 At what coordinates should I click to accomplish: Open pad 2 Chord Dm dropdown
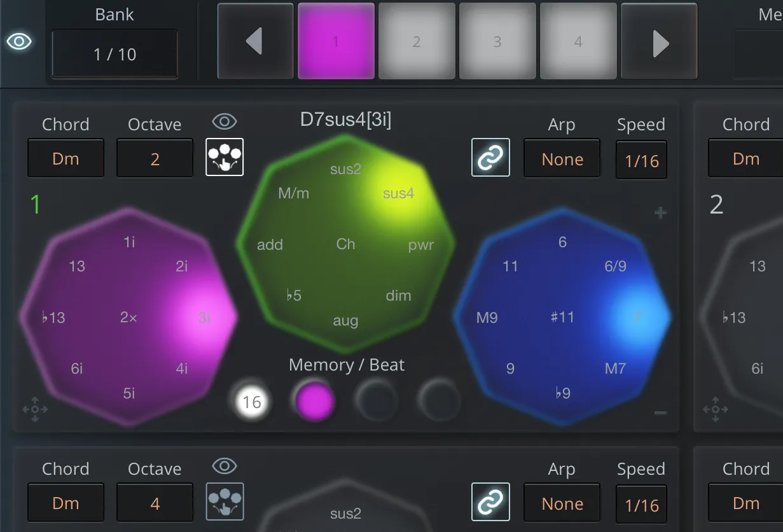745,158
